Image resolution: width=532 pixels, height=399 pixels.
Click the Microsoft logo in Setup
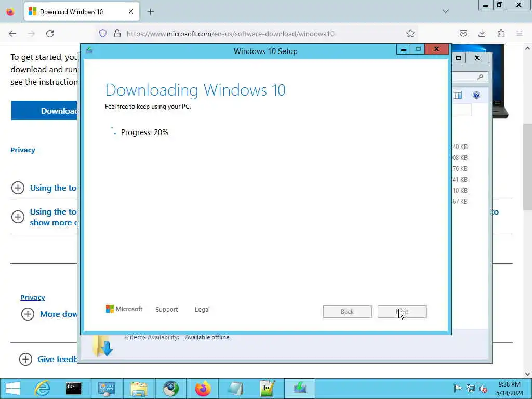(124, 309)
